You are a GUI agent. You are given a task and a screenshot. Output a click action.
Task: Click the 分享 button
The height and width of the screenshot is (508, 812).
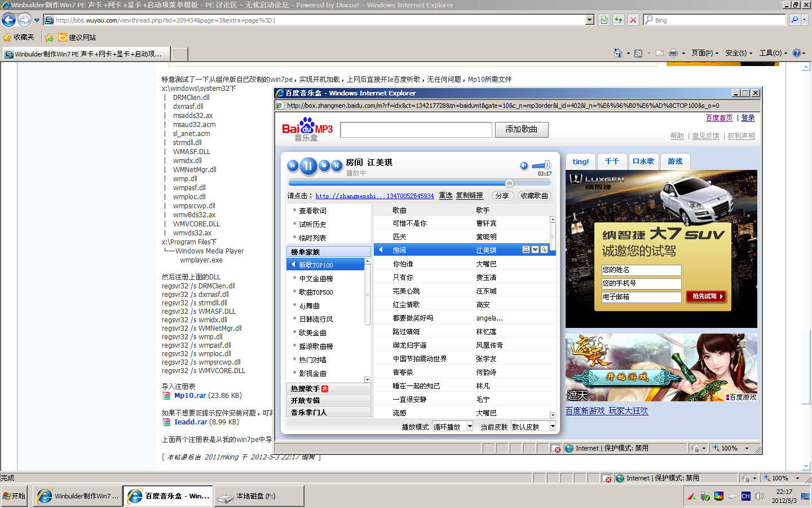(501, 196)
